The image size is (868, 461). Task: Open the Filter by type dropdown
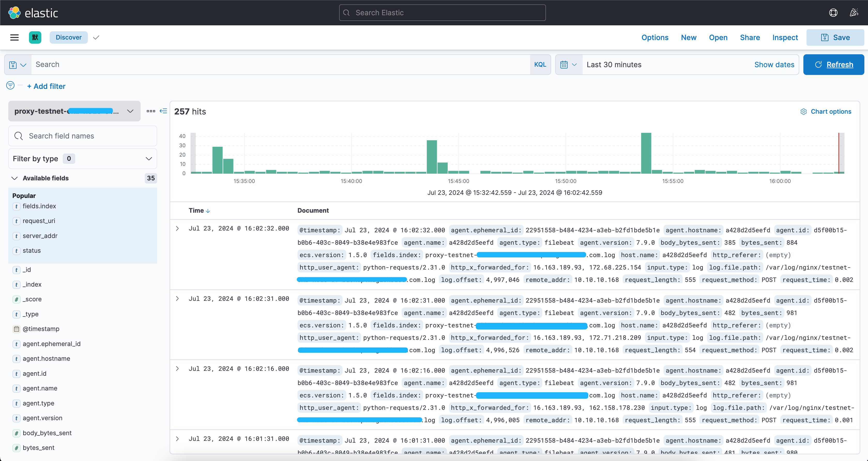pos(82,159)
